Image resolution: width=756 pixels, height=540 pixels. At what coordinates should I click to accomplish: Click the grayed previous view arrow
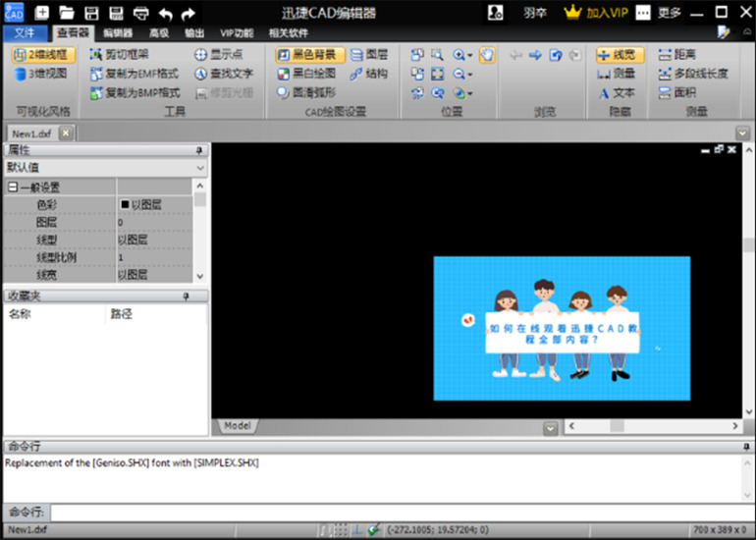coord(515,55)
